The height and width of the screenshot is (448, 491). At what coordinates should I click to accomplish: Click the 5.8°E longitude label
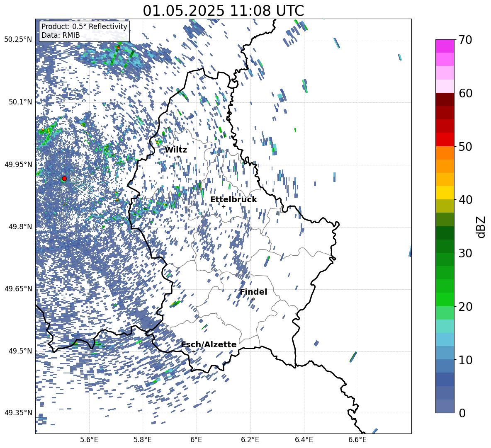click(143, 440)
